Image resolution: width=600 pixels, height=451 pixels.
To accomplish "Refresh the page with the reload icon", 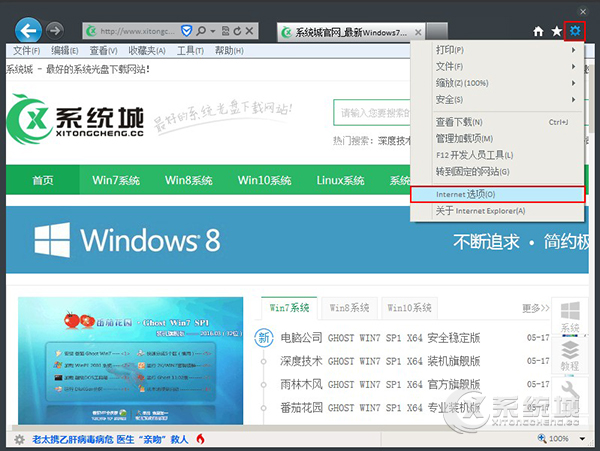I will 237,31.
